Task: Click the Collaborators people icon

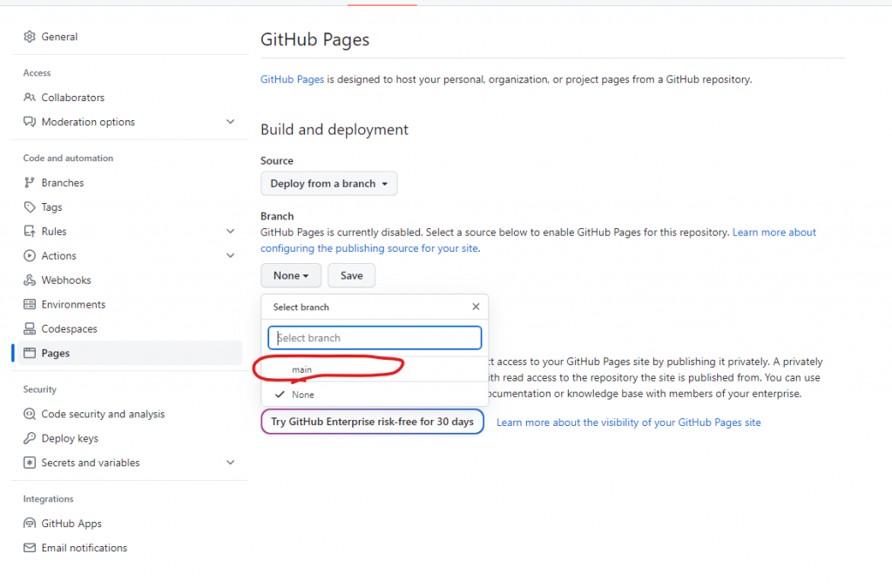Action: [x=30, y=98]
